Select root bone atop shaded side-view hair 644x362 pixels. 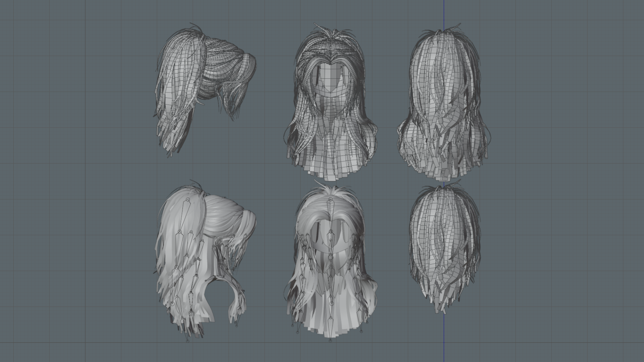[x=187, y=200]
